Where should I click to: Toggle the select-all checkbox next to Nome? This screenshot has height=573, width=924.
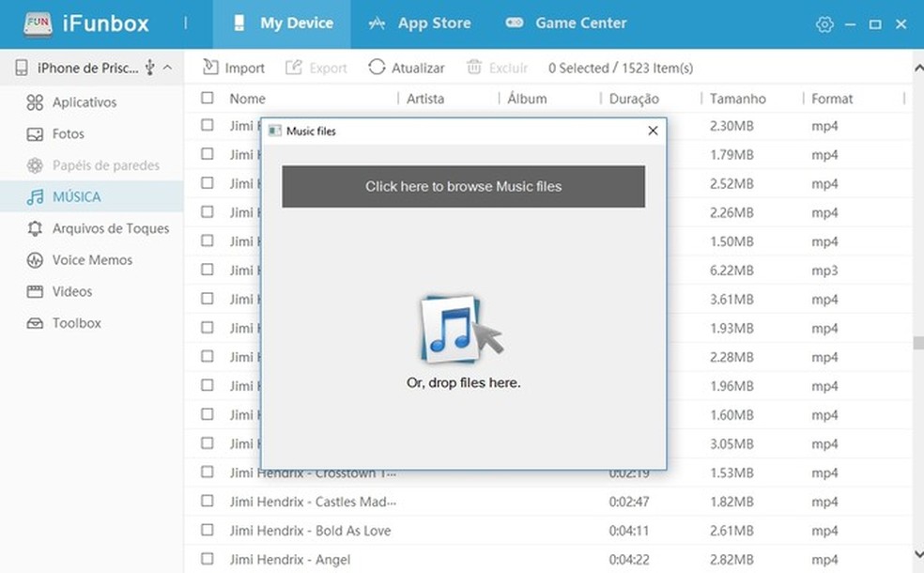[x=208, y=98]
